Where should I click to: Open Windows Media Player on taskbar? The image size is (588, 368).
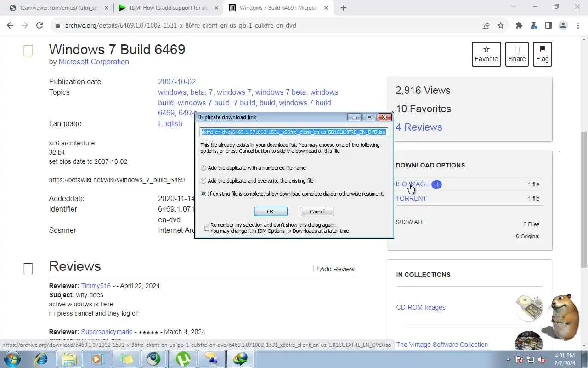97,358
